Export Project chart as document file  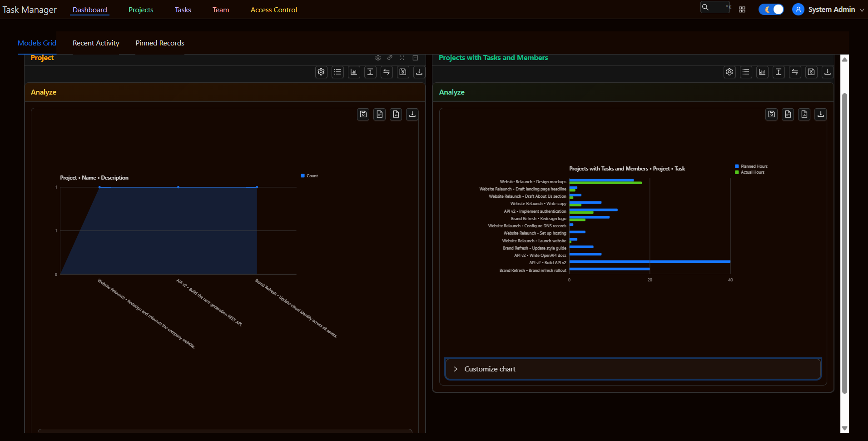coord(380,114)
